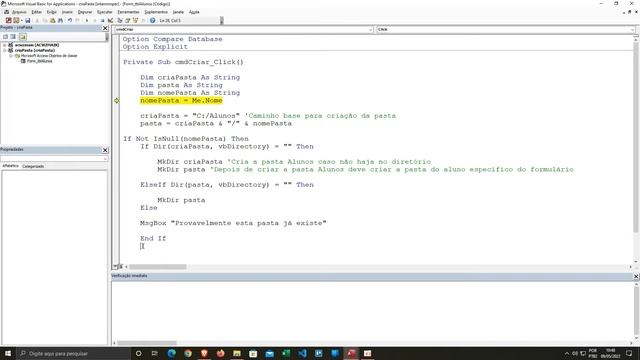Click the code window horizontal scrollbar thumb

pos(158,267)
